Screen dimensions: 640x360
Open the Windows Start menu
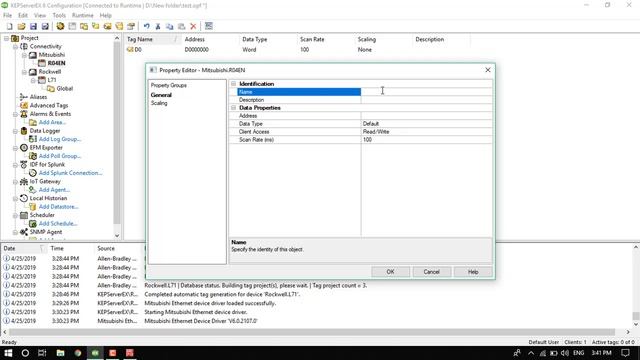point(8,353)
